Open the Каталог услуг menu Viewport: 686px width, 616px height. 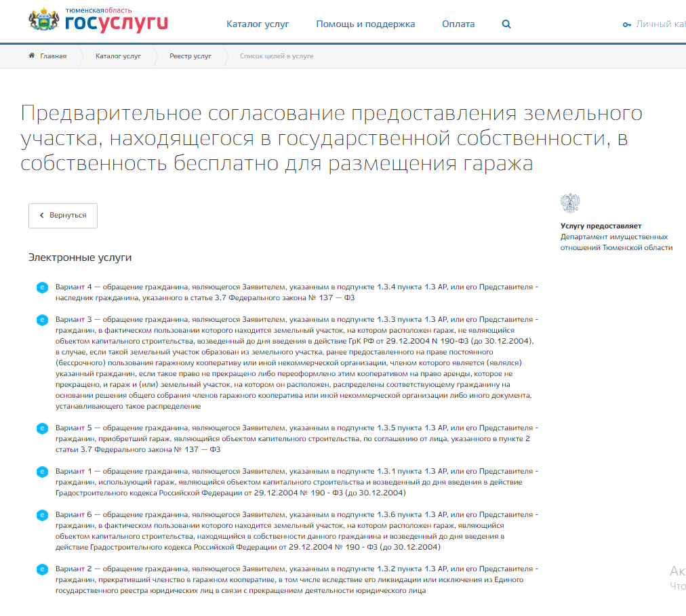click(x=258, y=24)
